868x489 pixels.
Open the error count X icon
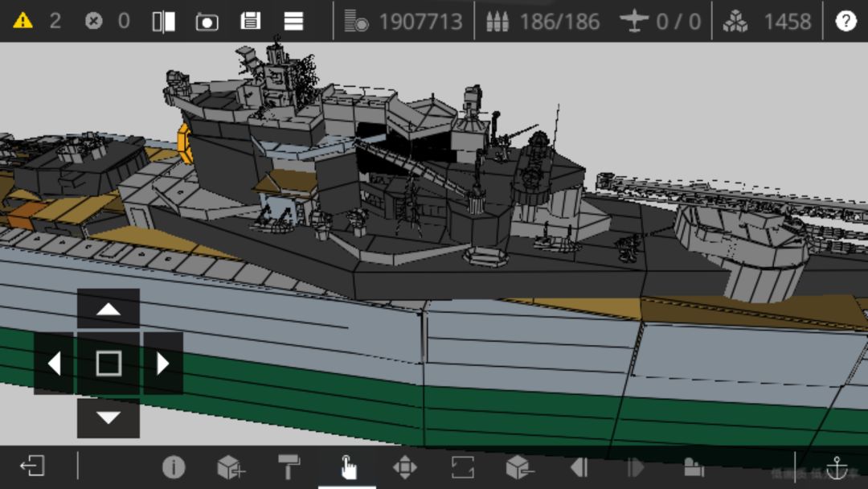point(93,21)
